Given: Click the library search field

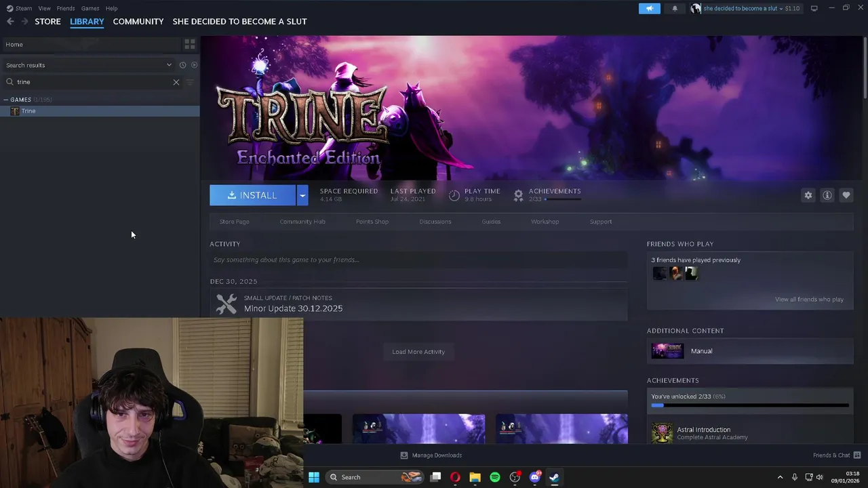Looking at the screenshot, I should pos(92,82).
